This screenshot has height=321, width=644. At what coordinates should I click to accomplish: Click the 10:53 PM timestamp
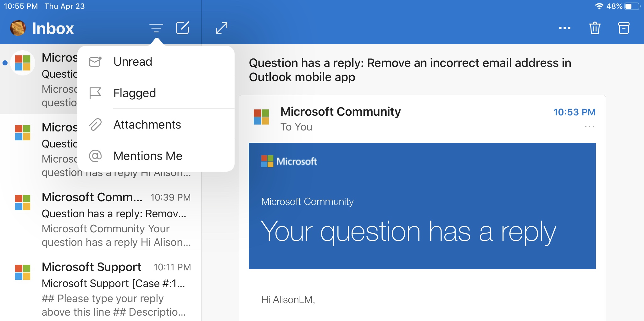tap(574, 112)
